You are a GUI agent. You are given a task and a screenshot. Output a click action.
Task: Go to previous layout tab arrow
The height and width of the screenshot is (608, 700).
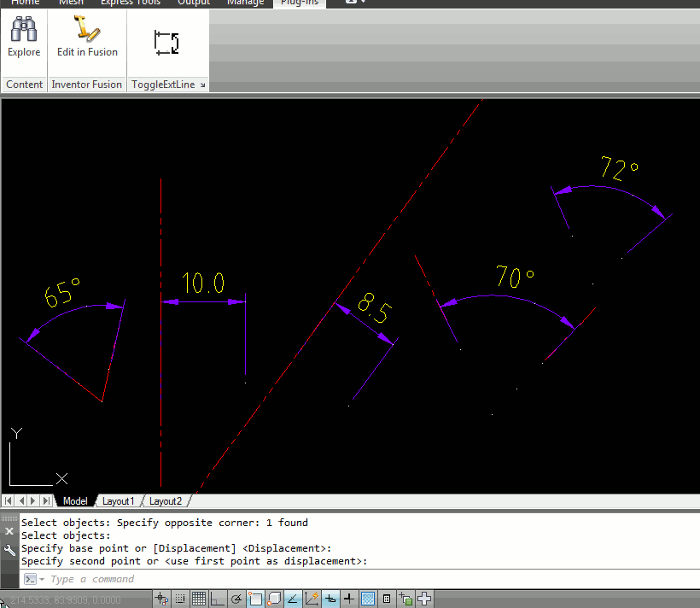coord(21,500)
